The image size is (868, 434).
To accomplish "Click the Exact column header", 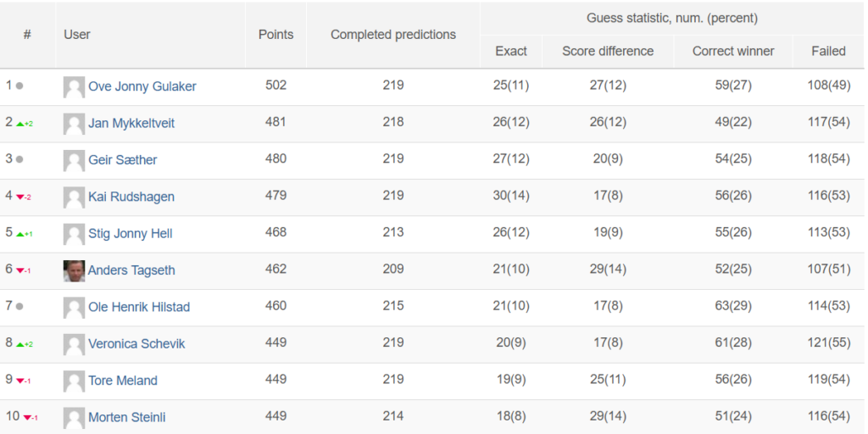I will click(511, 52).
